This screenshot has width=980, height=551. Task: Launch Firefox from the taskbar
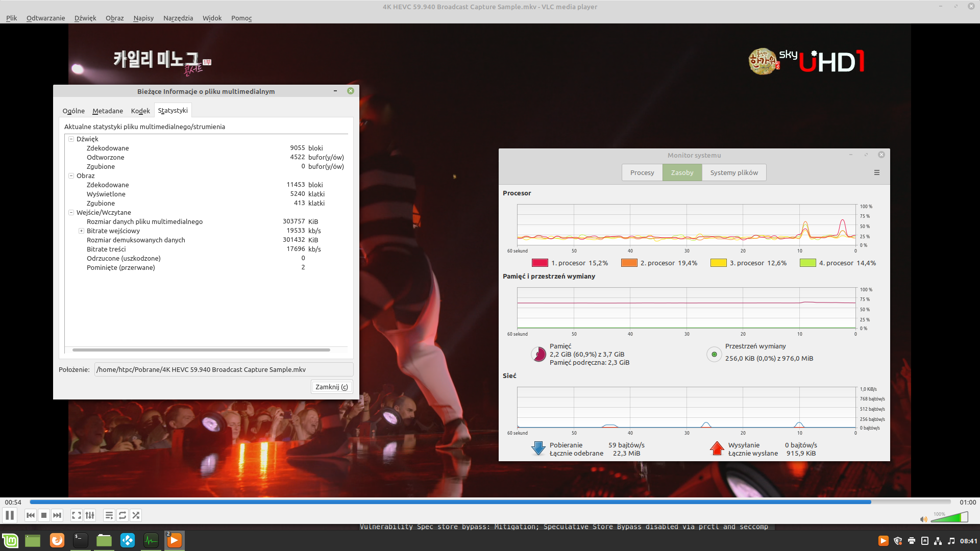57,540
